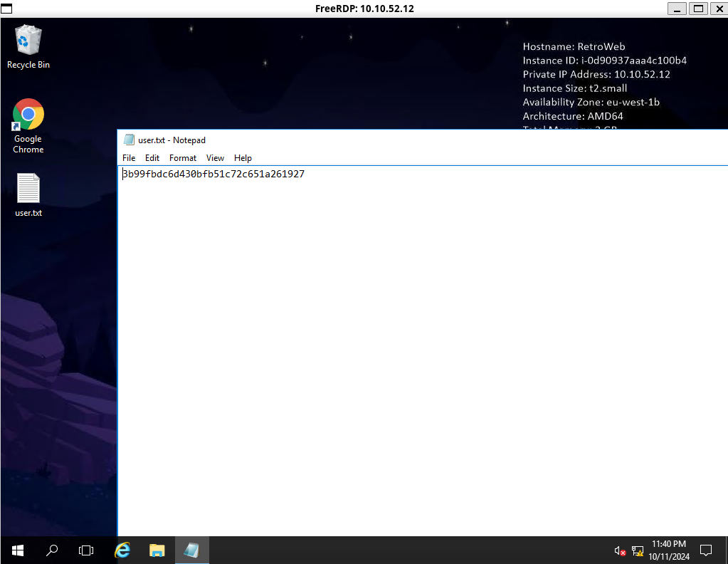
Task: Open the Recycle Bin desktop icon
Action: [28, 47]
